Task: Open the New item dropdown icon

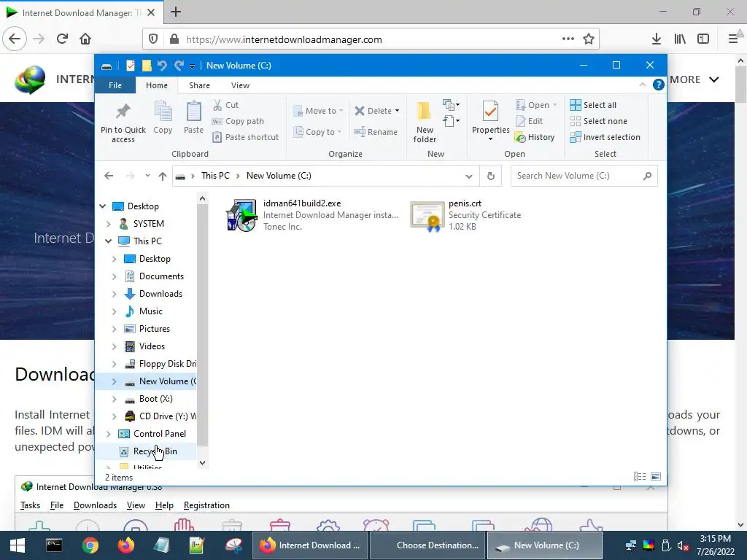Action: click(x=451, y=105)
